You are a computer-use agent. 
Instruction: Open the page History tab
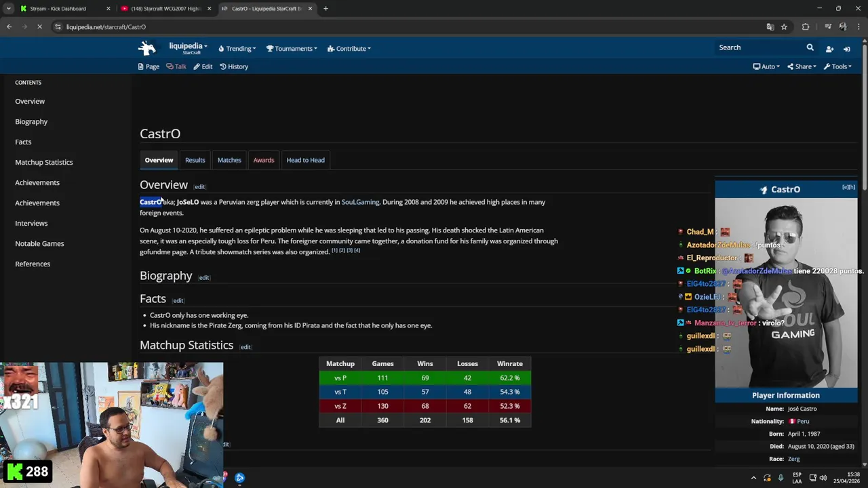(x=234, y=66)
